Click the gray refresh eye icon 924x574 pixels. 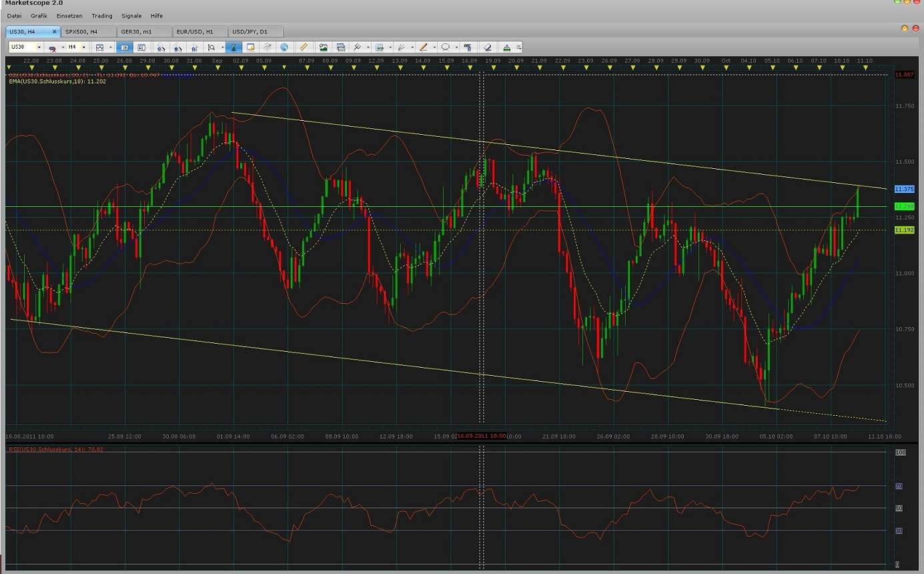268,47
